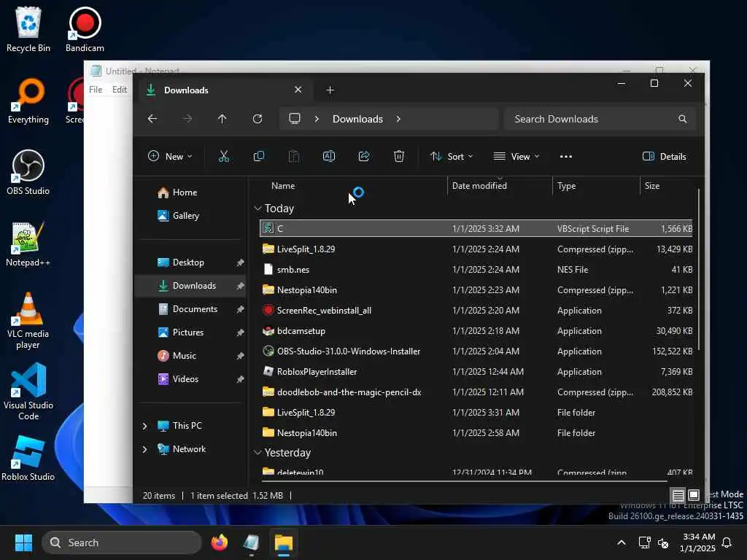The image size is (747, 560).
Task: Close the Downloads tab
Action: pyautogui.click(x=298, y=90)
